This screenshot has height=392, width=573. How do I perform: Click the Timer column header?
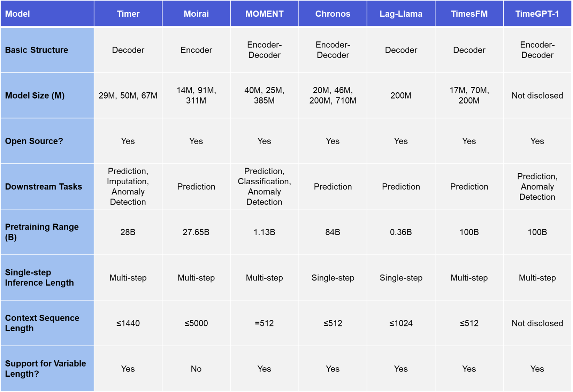(128, 13)
